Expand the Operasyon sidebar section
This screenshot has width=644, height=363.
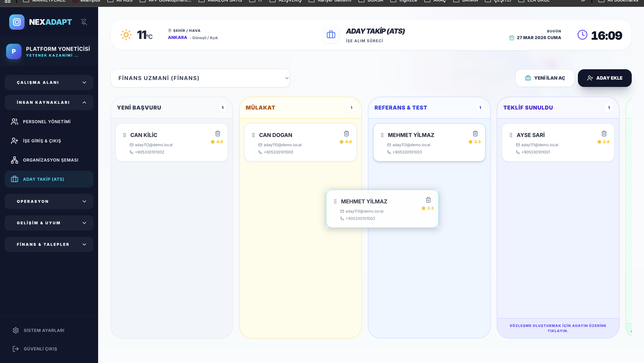coord(49,201)
